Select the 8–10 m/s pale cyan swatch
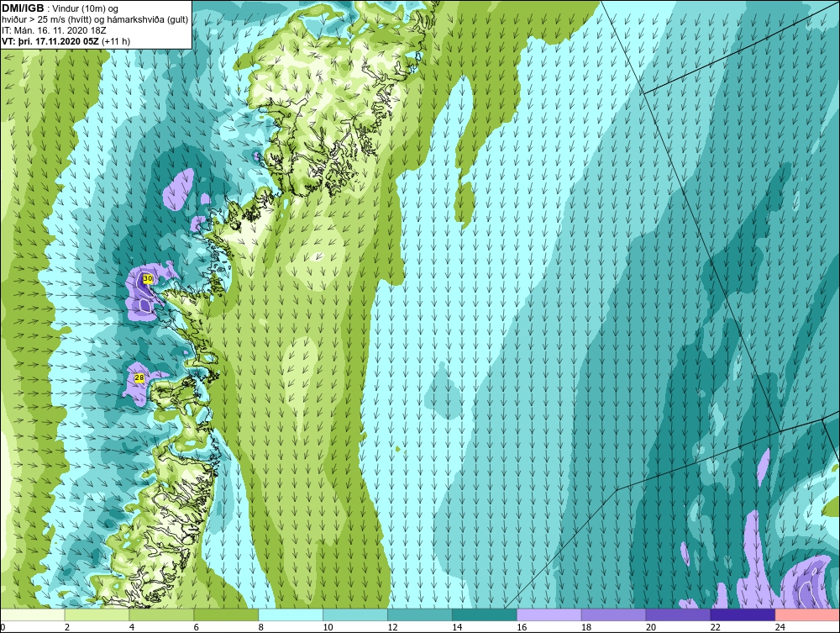 291,615
